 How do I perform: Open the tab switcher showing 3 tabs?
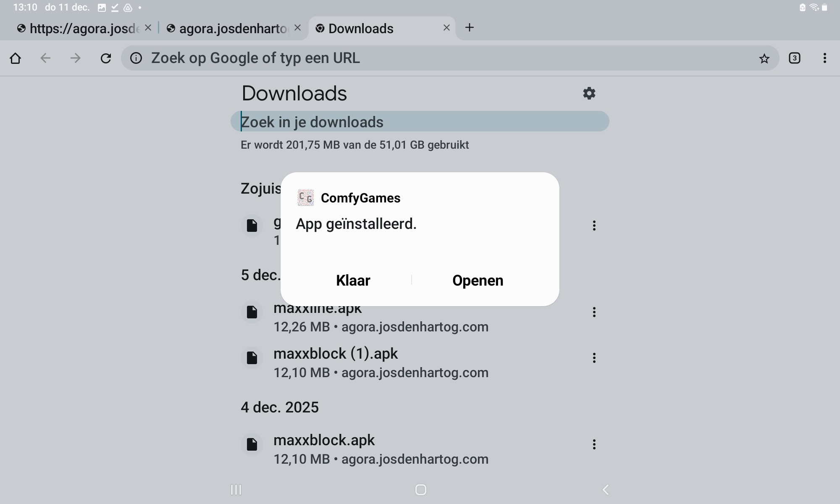(x=794, y=58)
